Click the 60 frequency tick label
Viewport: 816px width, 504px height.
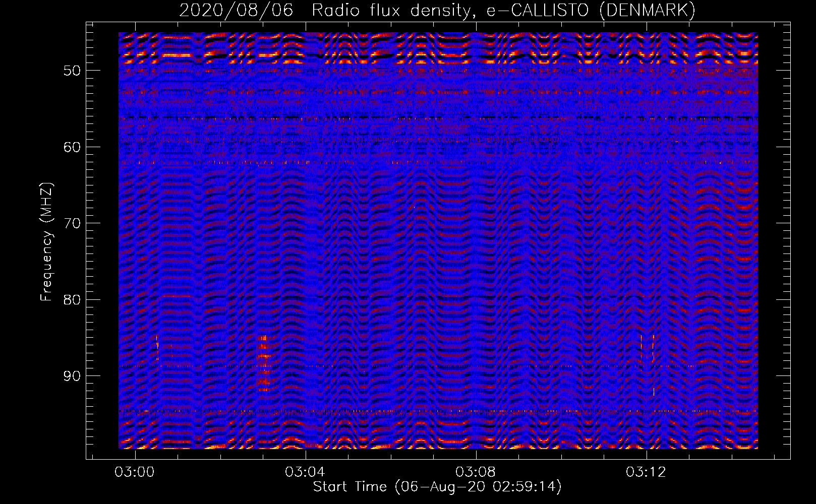coord(72,147)
